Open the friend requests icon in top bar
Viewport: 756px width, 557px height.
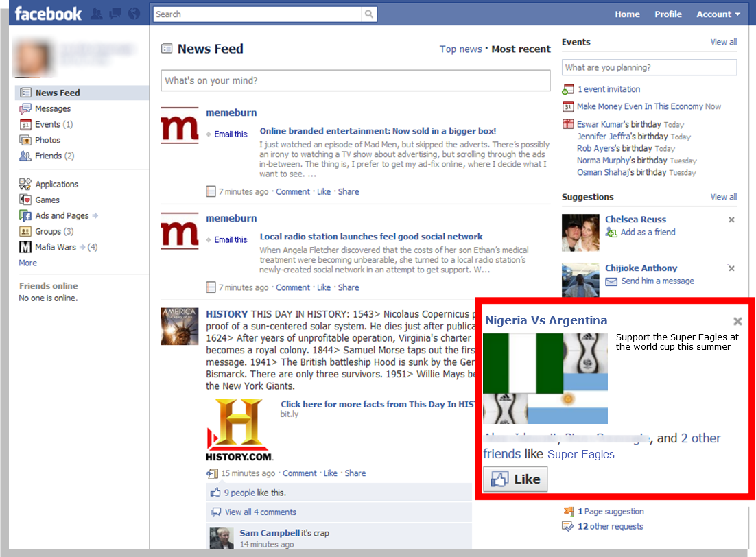tap(97, 14)
